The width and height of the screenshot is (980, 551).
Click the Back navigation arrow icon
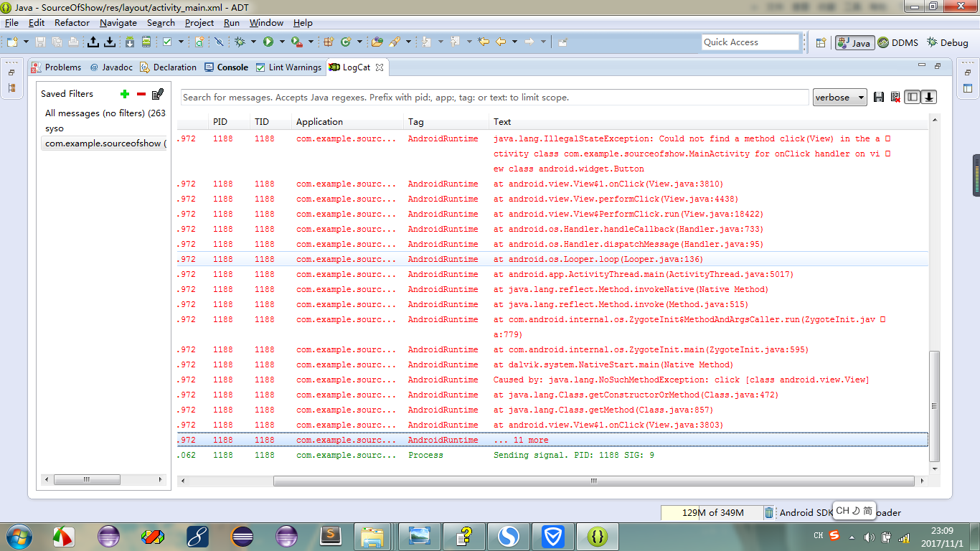501,42
